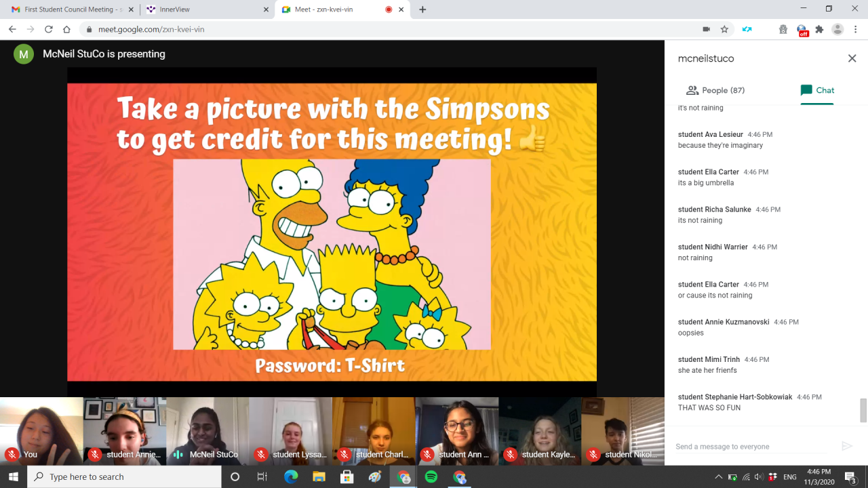Click the McNeil StuCo presenter avatar
This screenshot has height=488, width=868.
point(24,54)
